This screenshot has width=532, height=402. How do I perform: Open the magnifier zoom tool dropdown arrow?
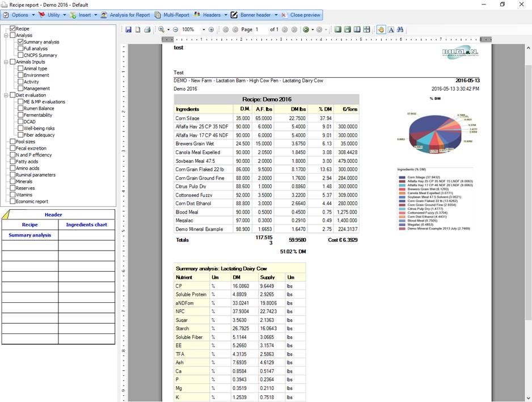point(168,29)
